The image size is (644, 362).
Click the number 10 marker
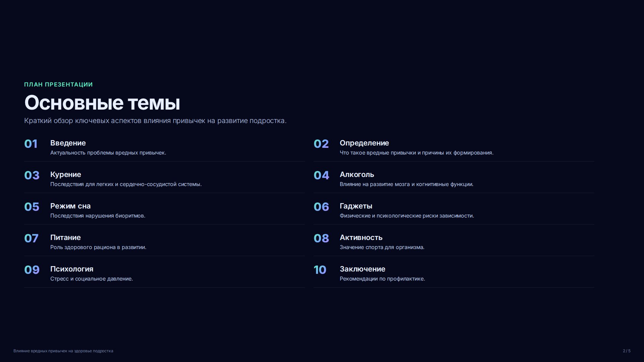(x=320, y=270)
